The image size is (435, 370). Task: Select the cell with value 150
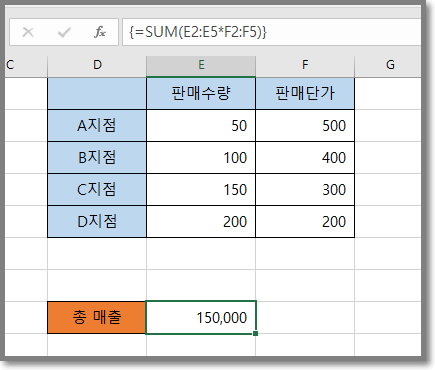click(x=201, y=190)
